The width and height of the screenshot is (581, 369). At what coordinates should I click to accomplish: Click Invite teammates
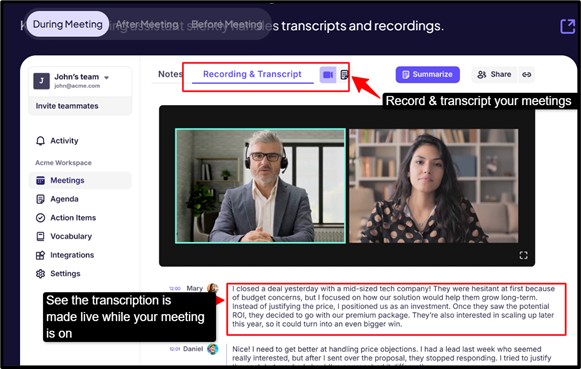67,106
